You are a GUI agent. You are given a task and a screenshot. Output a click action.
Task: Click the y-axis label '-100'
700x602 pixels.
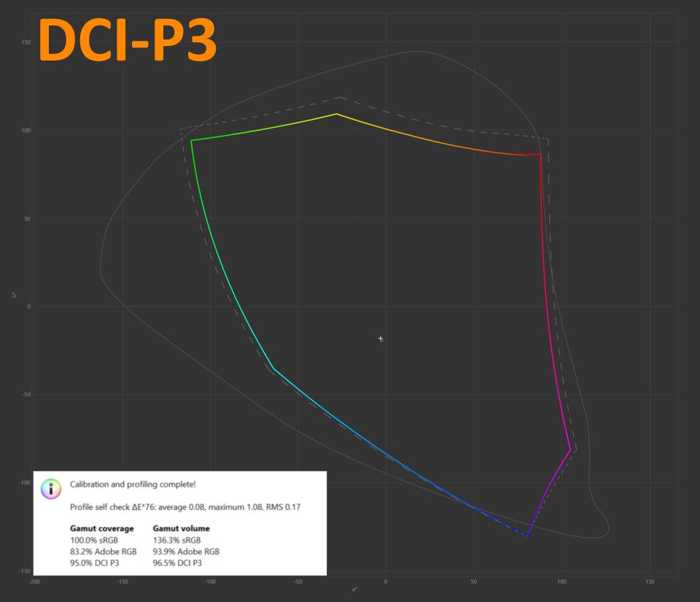pyautogui.click(x=25, y=483)
